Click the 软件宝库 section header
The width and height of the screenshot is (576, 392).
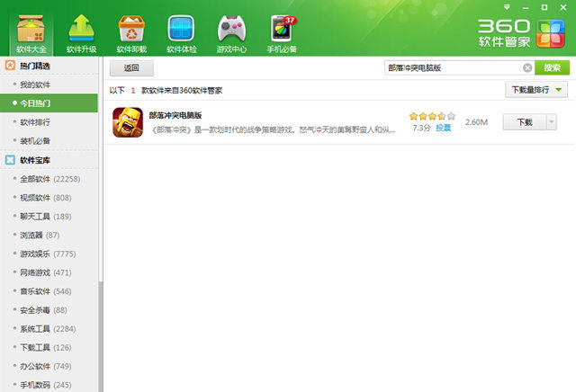click(x=49, y=160)
